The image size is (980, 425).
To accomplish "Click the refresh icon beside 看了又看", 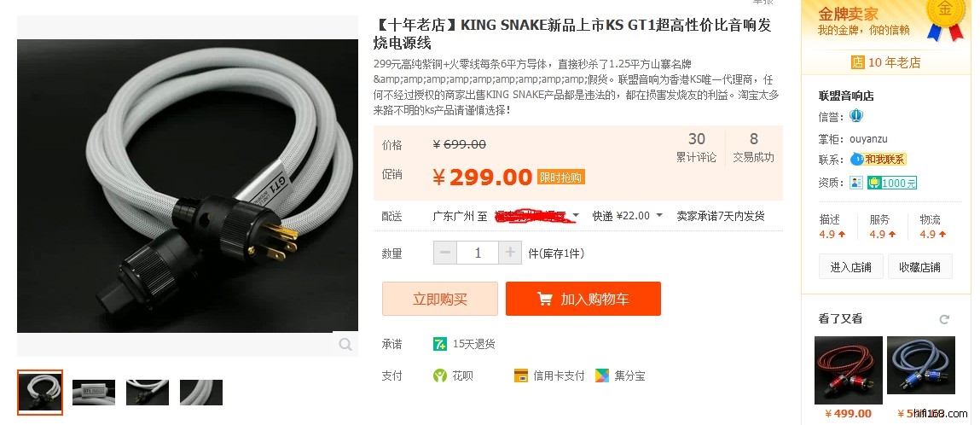I will pos(943,319).
